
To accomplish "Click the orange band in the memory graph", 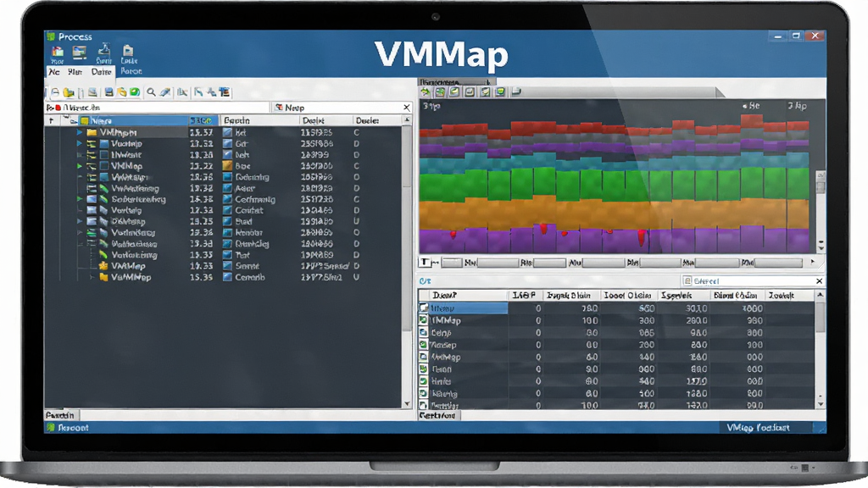I will tap(615, 214).
